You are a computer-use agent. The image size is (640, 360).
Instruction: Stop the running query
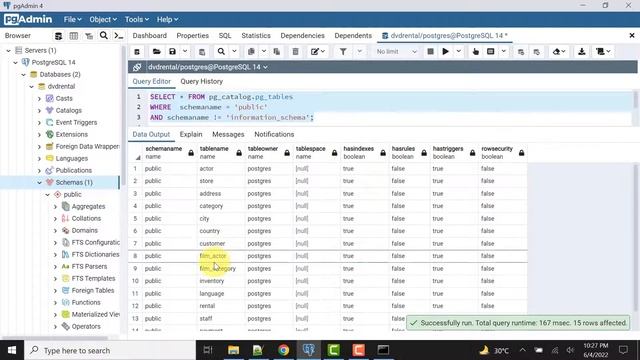click(430, 51)
